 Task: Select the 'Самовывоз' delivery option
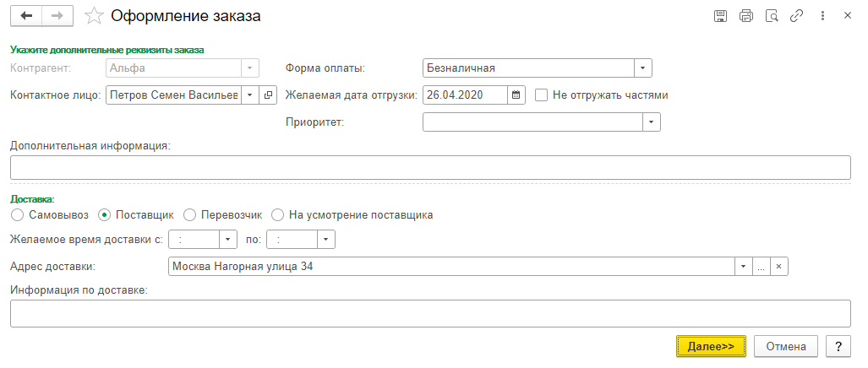[x=17, y=215]
